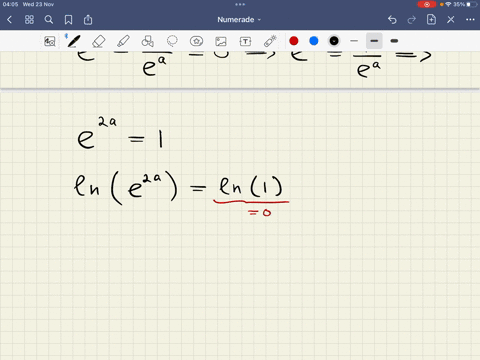This screenshot has height=360, width=480.
Task: Close the editing toolbar with X
Action: click(x=451, y=20)
